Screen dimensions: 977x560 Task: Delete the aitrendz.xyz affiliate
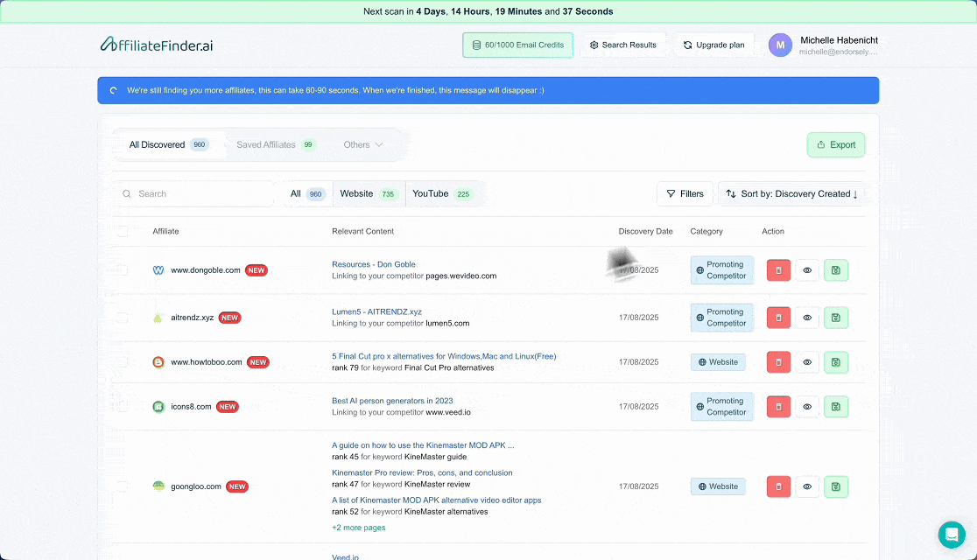tap(778, 318)
